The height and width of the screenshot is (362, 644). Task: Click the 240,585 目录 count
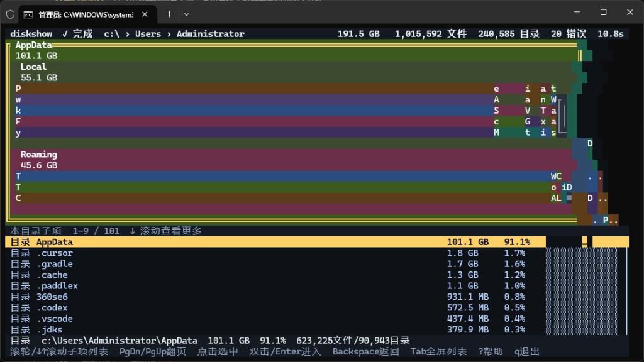click(508, 34)
